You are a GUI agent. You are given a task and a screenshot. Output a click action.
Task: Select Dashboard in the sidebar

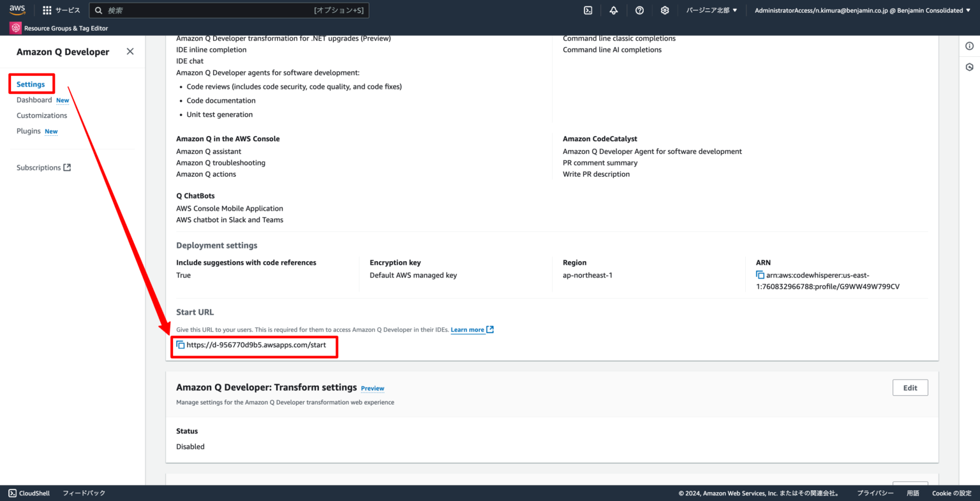34,100
